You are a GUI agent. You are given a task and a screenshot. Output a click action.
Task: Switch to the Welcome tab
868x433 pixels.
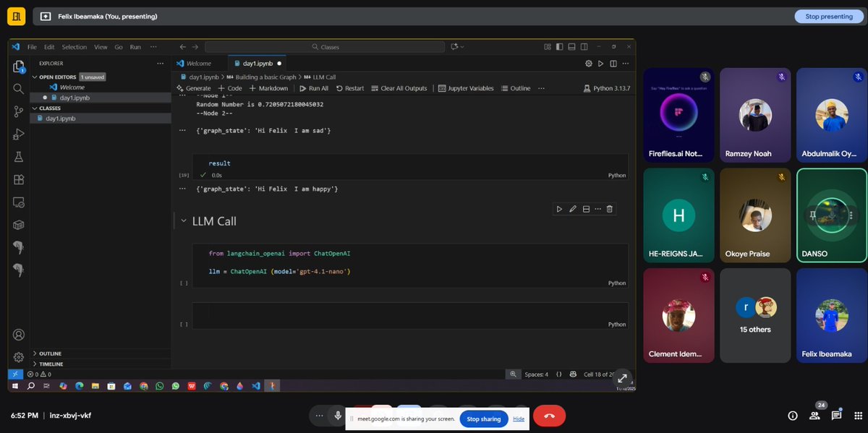(x=199, y=64)
